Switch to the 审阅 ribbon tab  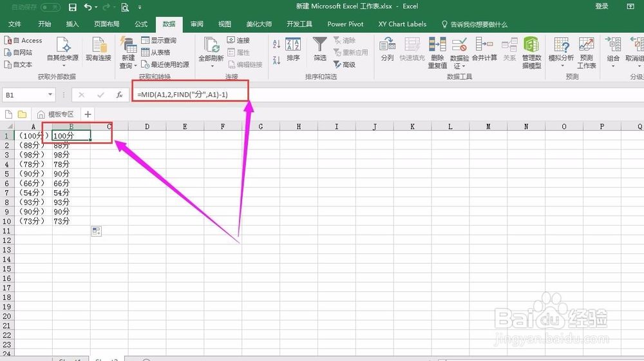pyautogui.click(x=196, y=24)
